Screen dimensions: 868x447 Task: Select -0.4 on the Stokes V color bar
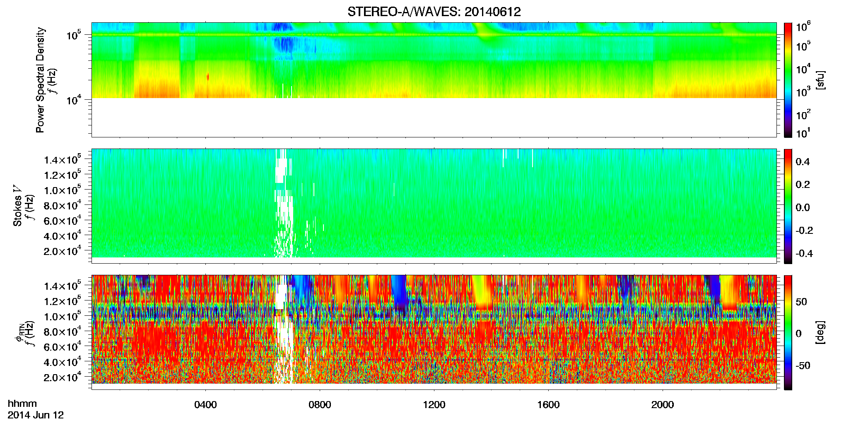(x=804, y=254)
